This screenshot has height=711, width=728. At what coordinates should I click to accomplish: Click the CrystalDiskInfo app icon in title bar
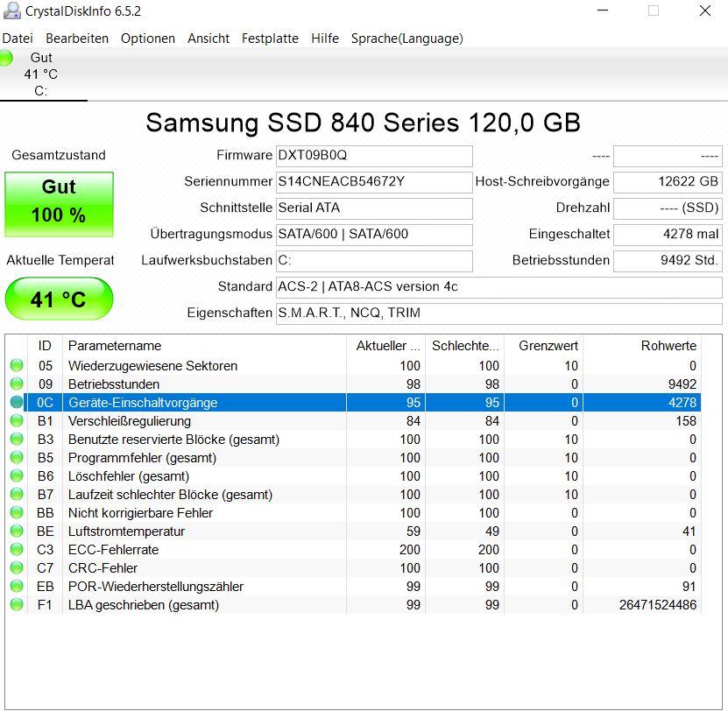click(12, 11)
